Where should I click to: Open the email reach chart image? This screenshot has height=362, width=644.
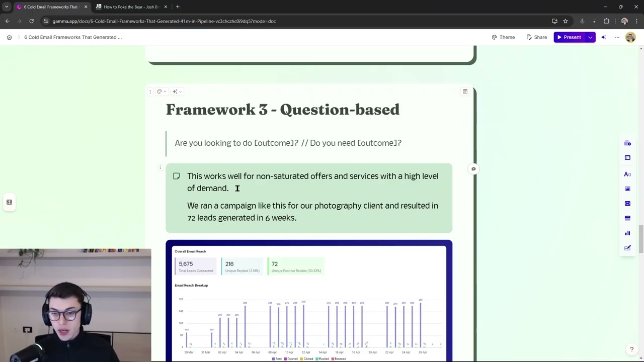[309, 301]
